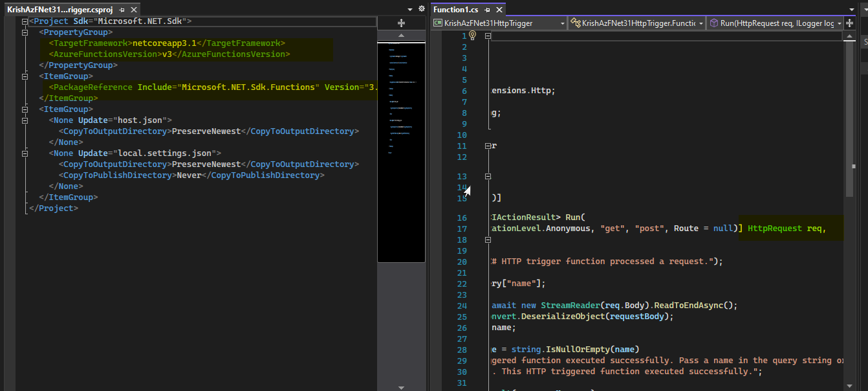Close the Function1.cs tab

(x=499, y=10)
